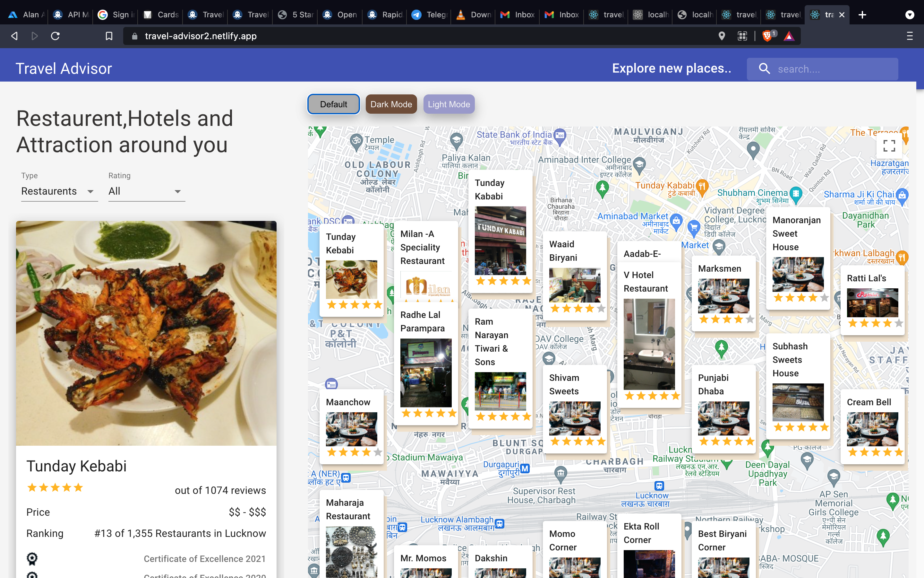Close the active travel tab
The height and width of the screenshot is (578, 924).
(842, 14)
